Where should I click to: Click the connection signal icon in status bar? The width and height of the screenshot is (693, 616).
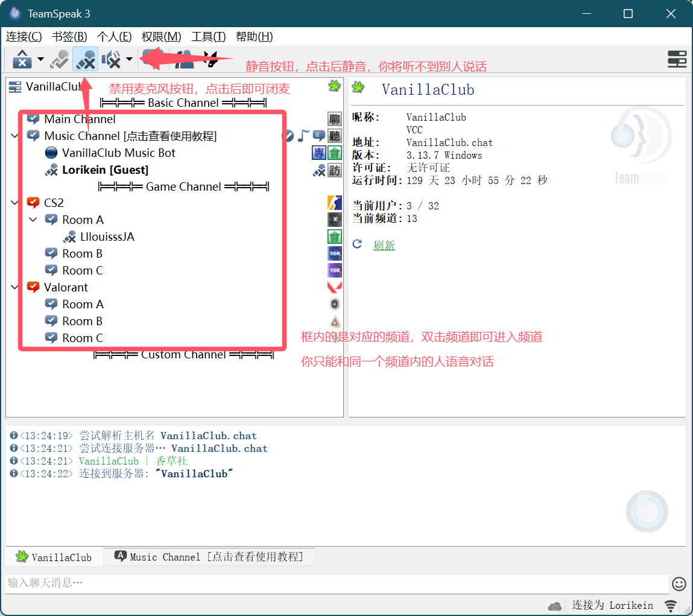click(671, 605)
